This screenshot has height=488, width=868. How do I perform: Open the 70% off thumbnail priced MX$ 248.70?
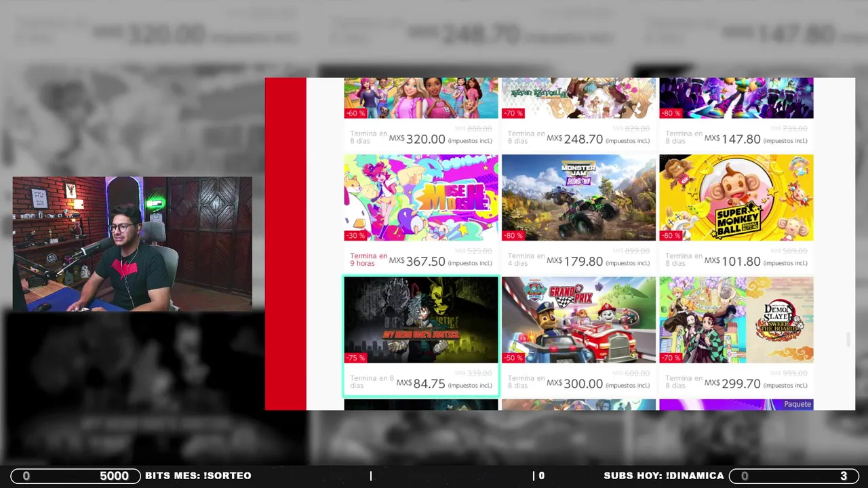pos(578,98)
